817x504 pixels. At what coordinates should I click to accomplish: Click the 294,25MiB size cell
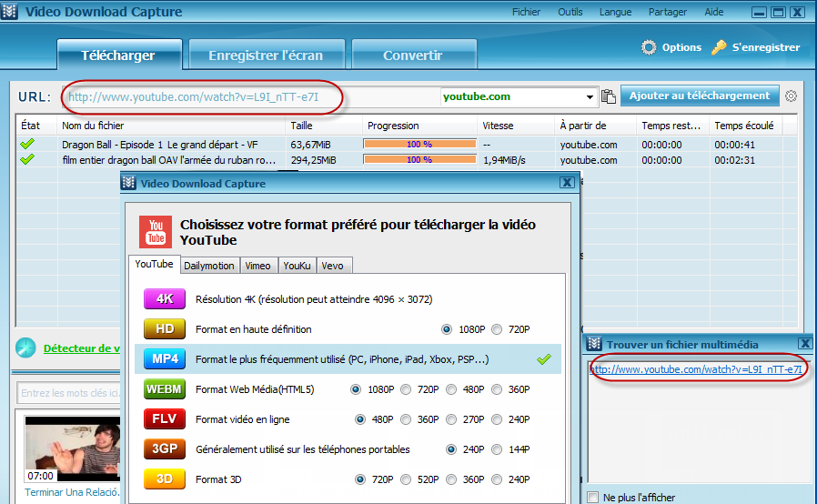tap(314, 160)
